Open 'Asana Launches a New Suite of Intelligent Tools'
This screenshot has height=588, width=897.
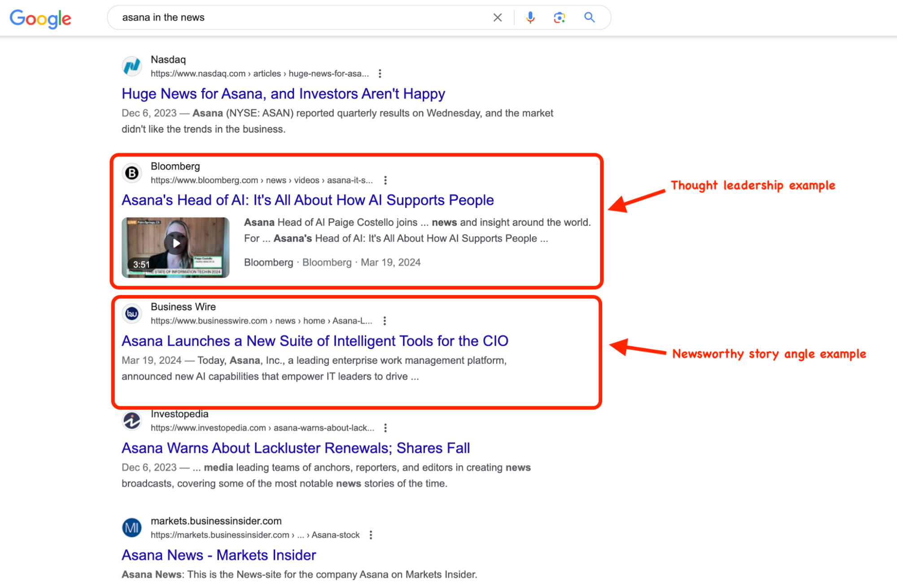pos(315,341)
